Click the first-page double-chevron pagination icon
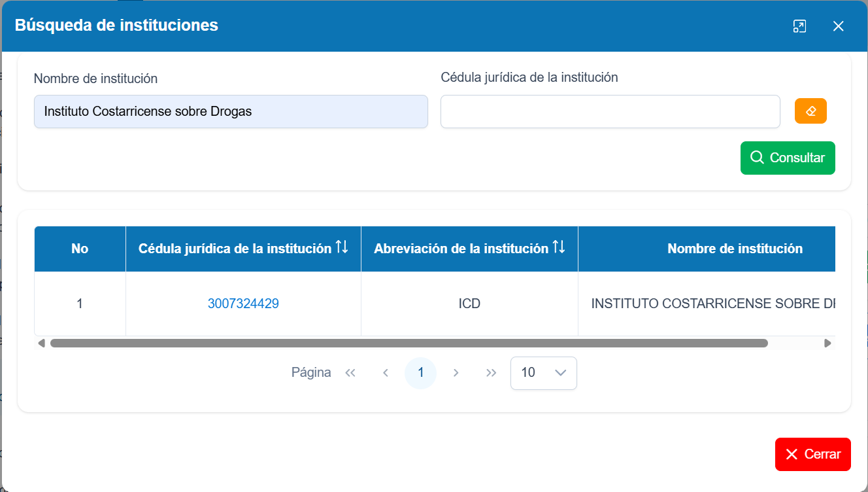Screen dimensions: 868x492 pyautogui.click(x=350, y=372)
